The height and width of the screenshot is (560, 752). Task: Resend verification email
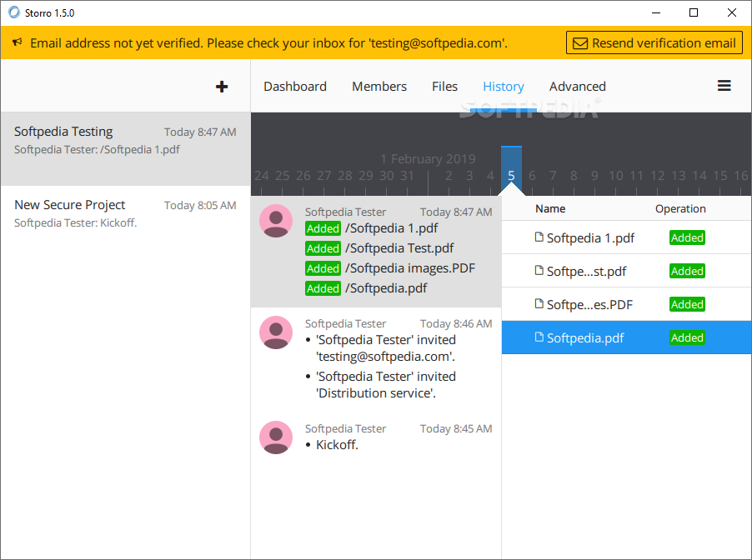654,42
